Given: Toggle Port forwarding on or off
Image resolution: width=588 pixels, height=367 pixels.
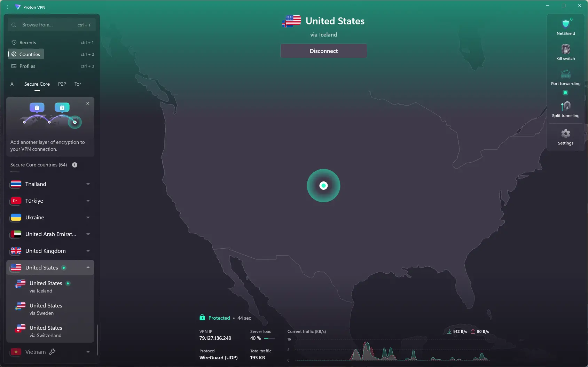Looking at the screenshot, I should [565, 93].
